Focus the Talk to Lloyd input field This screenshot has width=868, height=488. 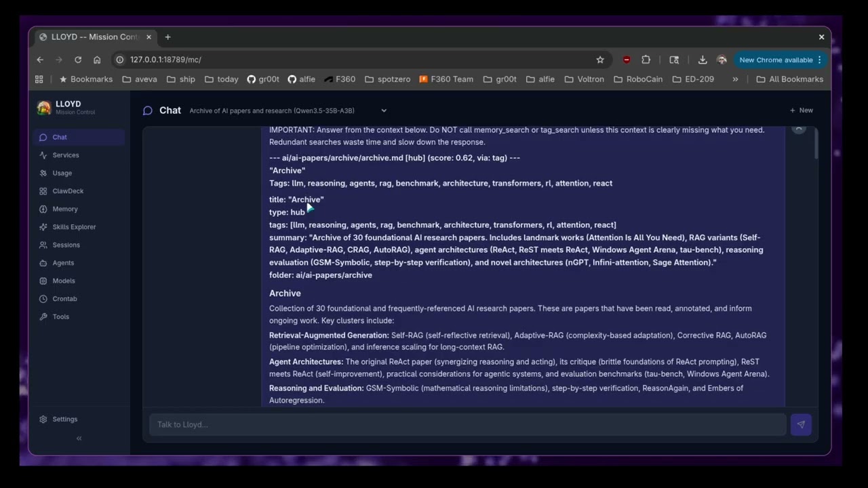pos(468,424)
